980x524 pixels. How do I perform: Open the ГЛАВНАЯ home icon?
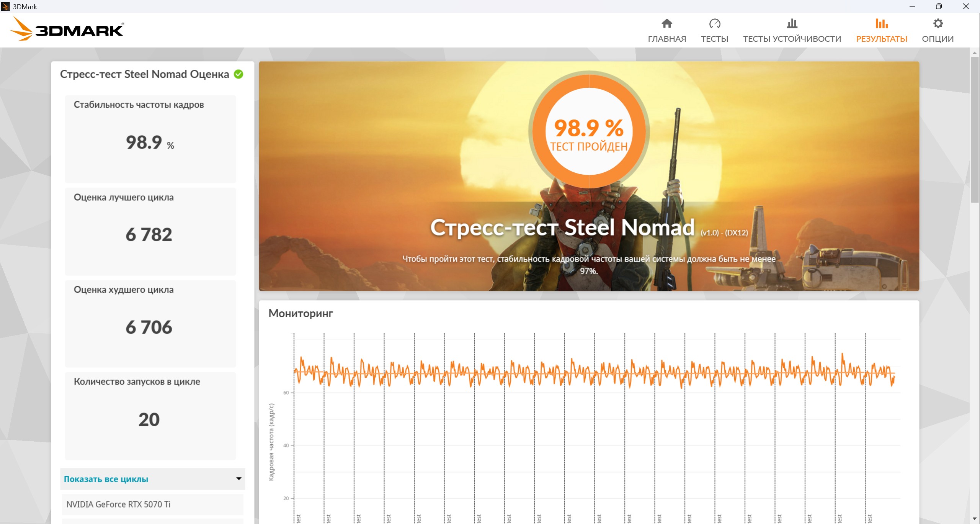[x=667, y=23]
